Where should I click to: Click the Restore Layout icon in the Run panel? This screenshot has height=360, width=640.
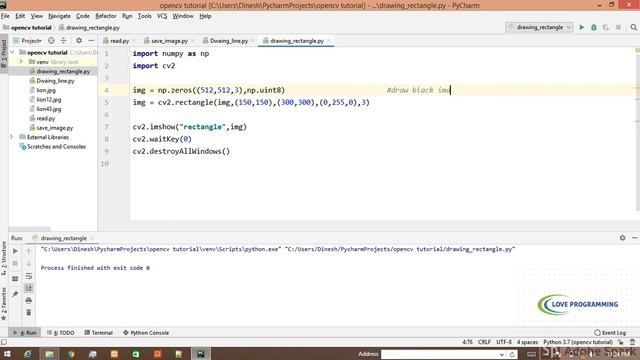[x=15, y=279]
